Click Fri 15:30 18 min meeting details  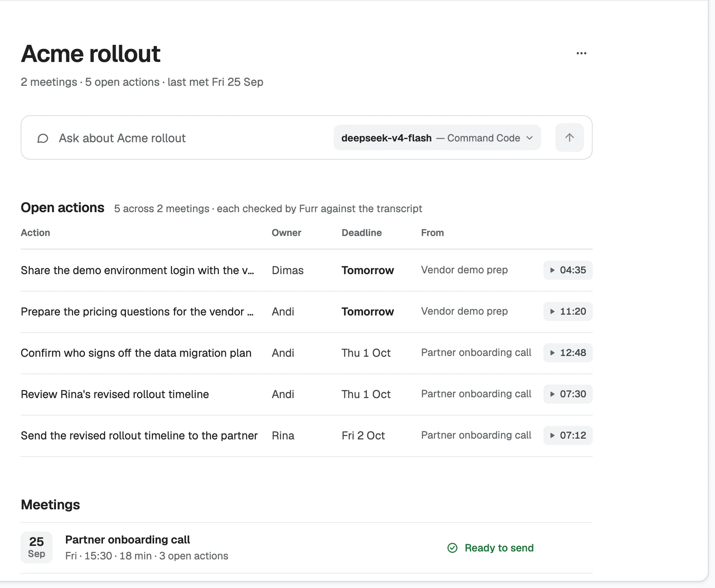coord(147,556)
